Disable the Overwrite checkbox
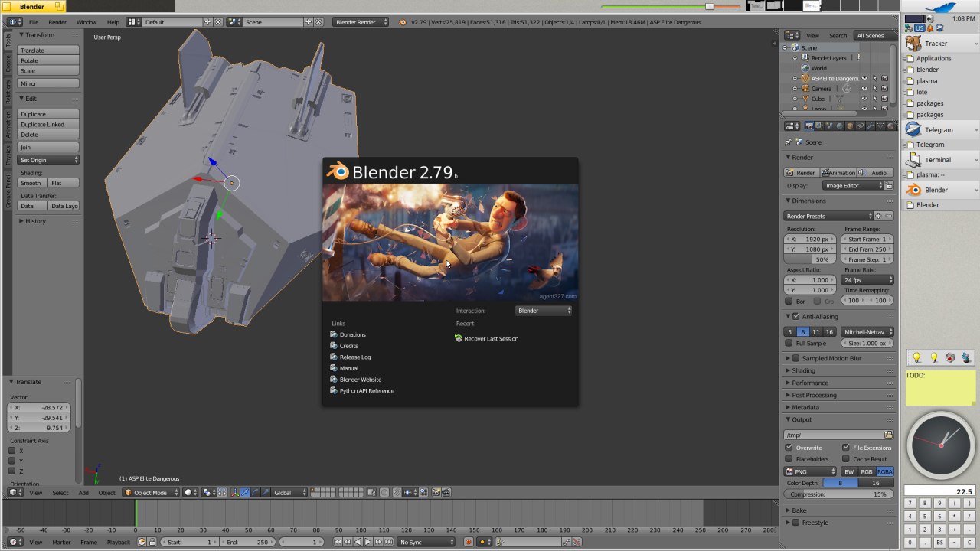This screenshot has height=551, width=980. click(x=789, y=447)
